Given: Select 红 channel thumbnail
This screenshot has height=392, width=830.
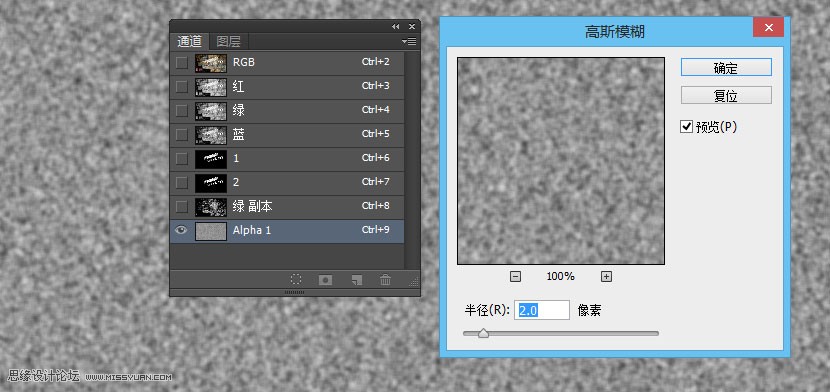Looking at the screenshot, I should click(x=211, y=86).
